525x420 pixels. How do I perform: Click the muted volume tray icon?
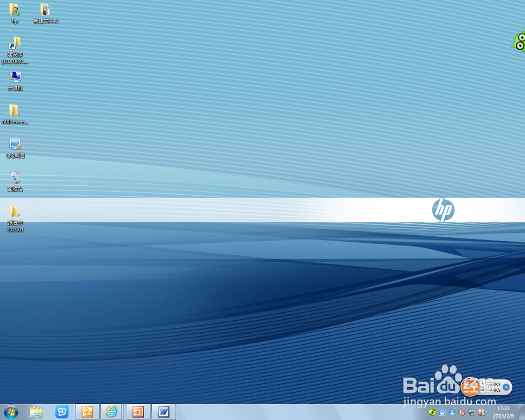pyautogui.click(x=462, y=412)
